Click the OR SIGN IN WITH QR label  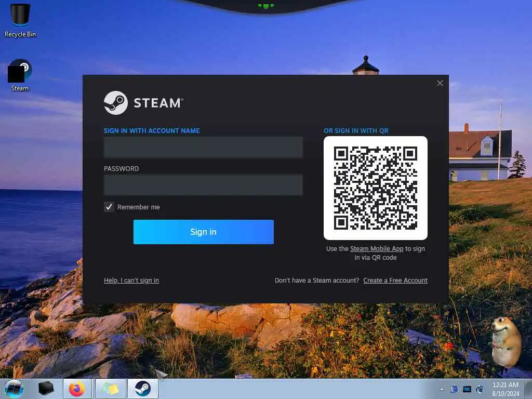click(x=356, y=130)
